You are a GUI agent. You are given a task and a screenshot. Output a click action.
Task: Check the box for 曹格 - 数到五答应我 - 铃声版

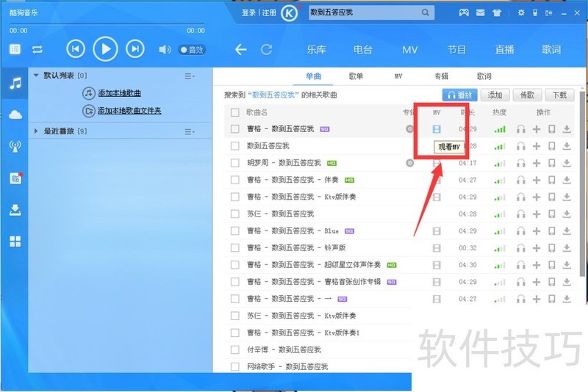pyautogui.click(x=234, y=248)
